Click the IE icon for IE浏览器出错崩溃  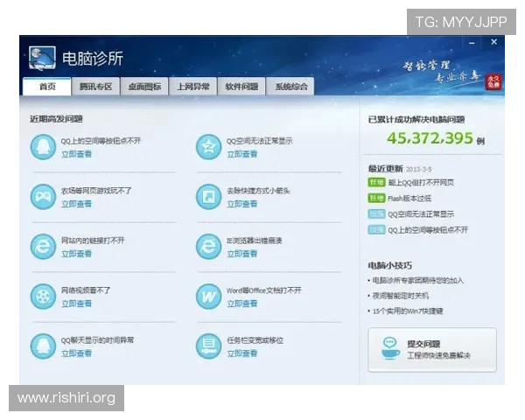coord(208,247)
